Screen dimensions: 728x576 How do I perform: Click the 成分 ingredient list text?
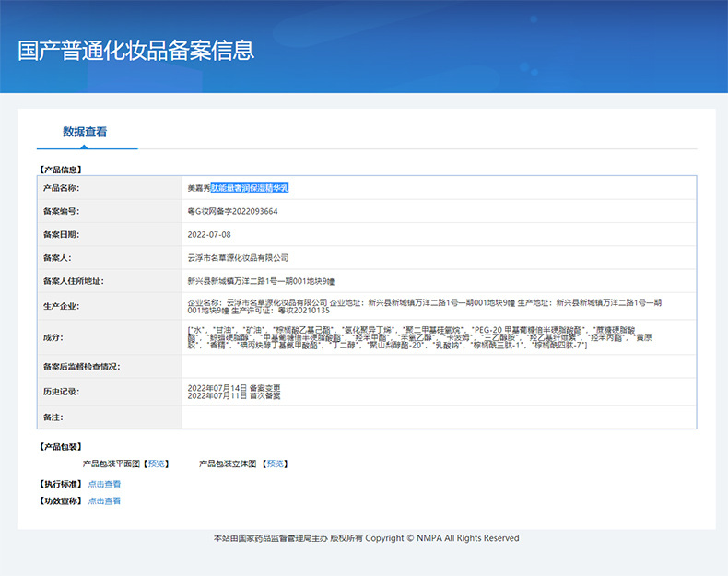(x=419, y=337)
